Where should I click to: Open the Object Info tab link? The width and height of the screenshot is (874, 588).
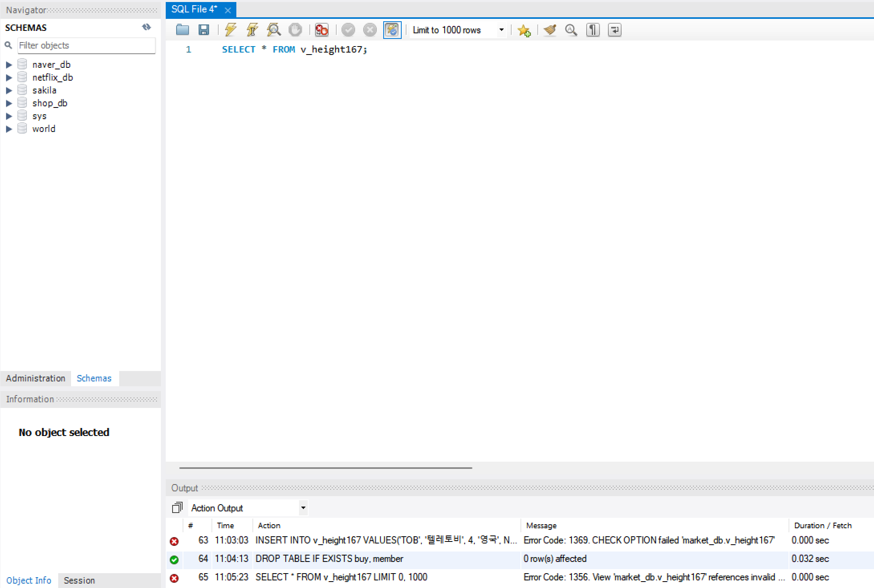pyautogui.click(x=28, y=580)
